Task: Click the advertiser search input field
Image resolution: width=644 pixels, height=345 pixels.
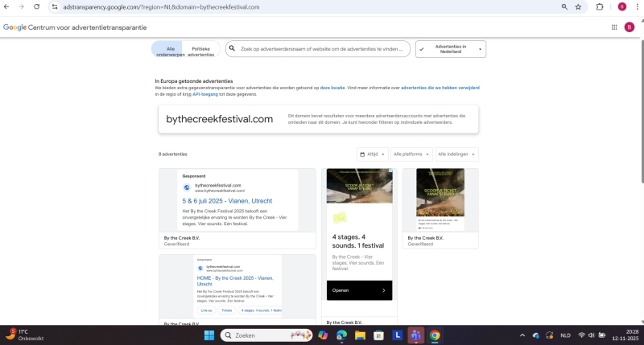Action: 317,49
